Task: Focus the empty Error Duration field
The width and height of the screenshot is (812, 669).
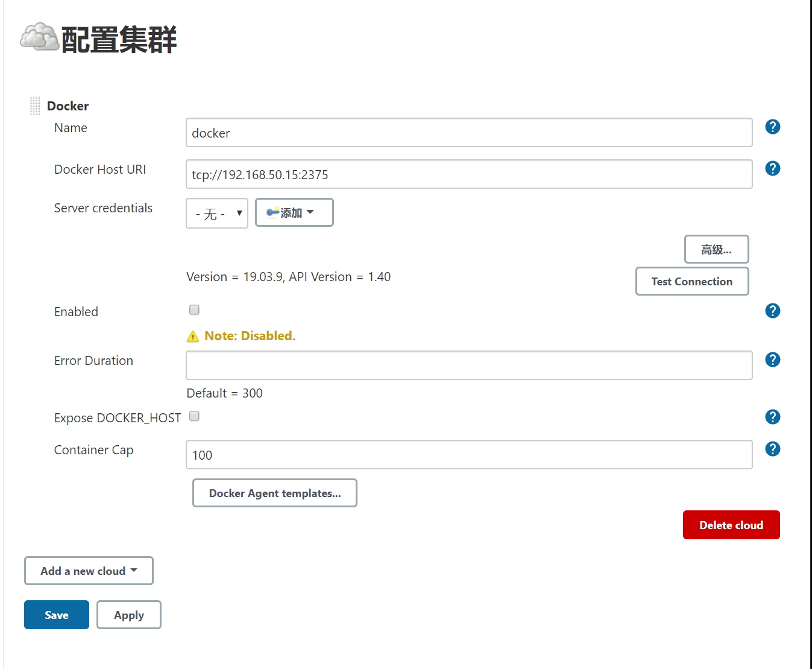Action: 469,366
